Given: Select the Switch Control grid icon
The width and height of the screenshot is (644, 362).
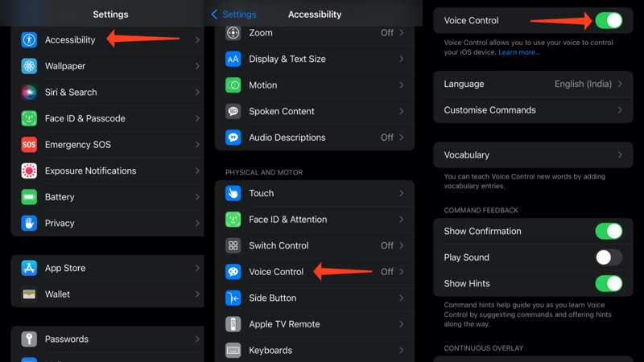Looking at the screenshot, I should [x=233, y=245].
